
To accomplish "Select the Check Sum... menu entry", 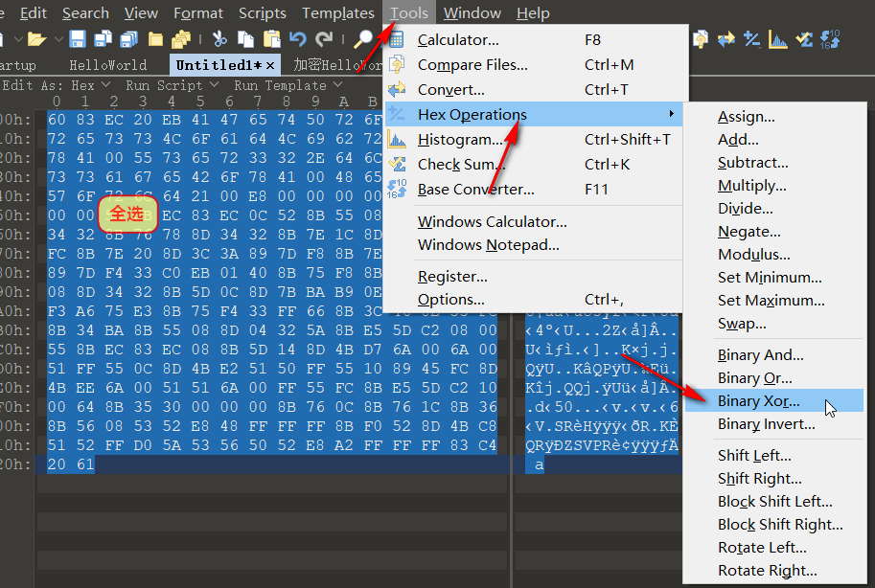I will [x=535, y=165].
